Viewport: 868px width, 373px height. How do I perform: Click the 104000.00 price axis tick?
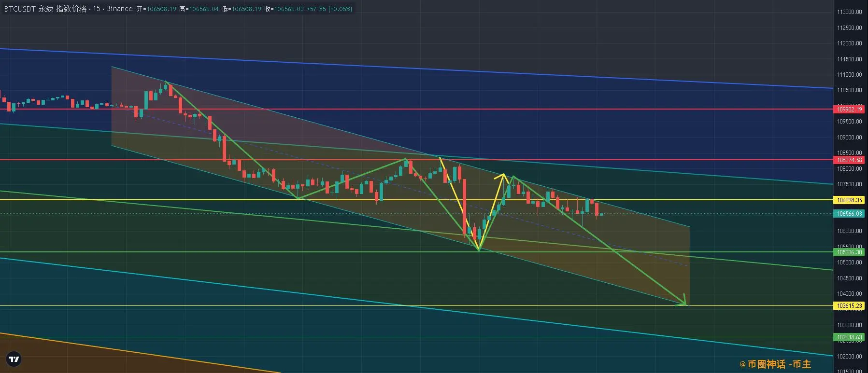coord(850,293)
